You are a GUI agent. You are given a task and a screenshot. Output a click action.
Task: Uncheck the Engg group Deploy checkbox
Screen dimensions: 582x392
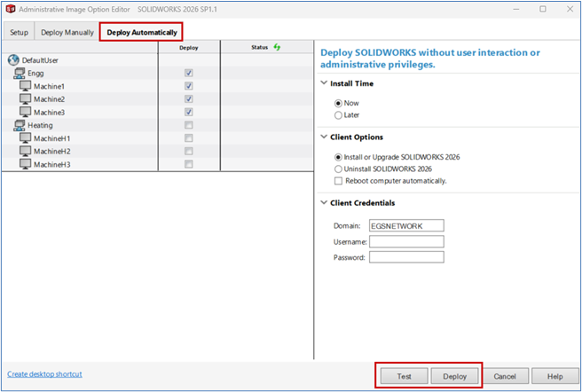pyautogui.click(x=189, y=73)
